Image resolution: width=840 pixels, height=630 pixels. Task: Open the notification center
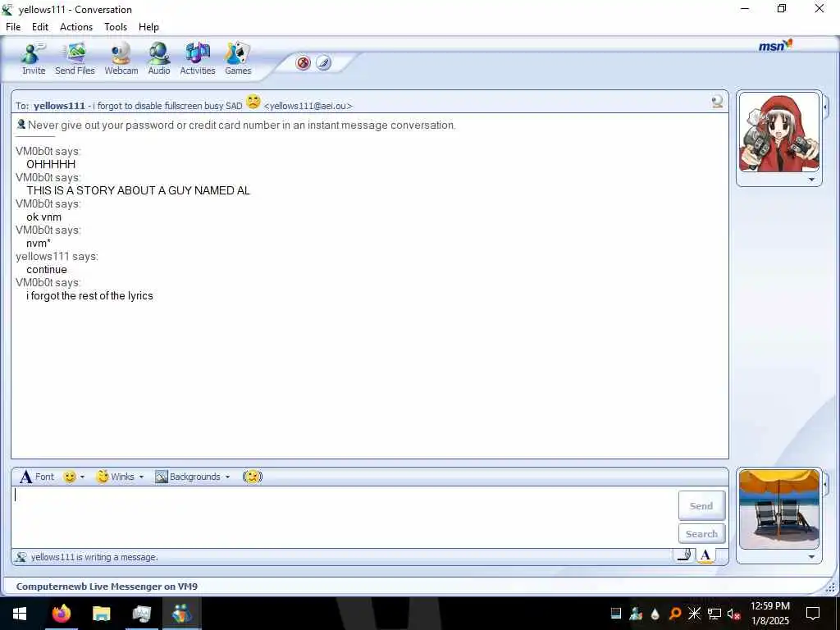[813, 614]
